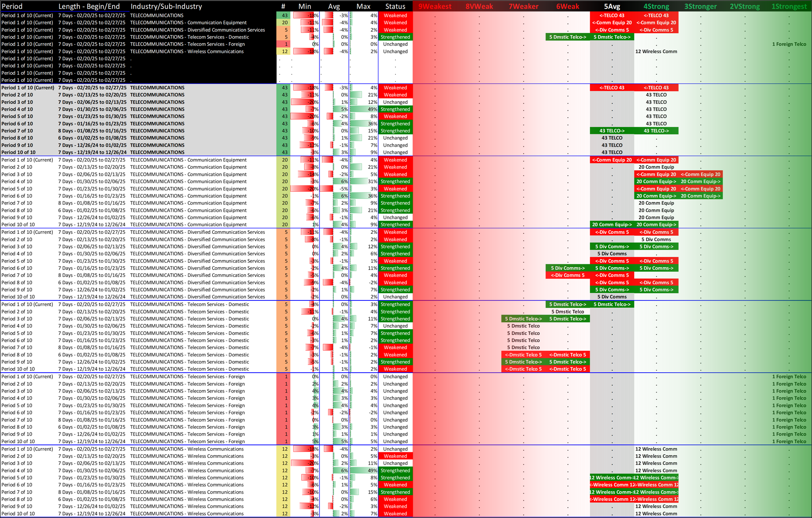Click the Industry/Sub-Industry header cell
812x518 pixels.
click(166, 6)
